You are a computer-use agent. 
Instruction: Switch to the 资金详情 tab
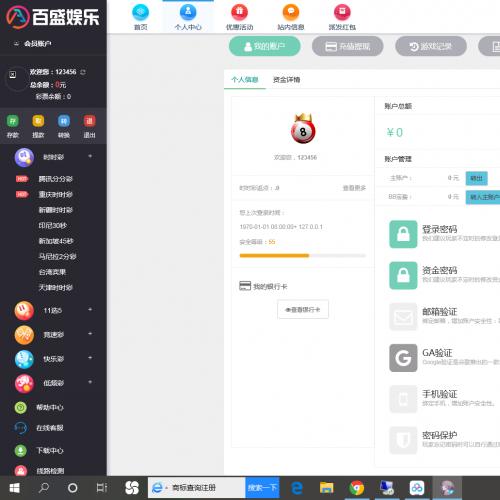pyautogui.click(x=286, y=80)
